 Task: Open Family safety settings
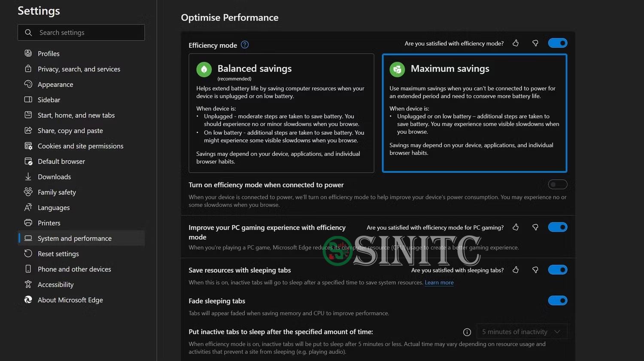point(82,192)
